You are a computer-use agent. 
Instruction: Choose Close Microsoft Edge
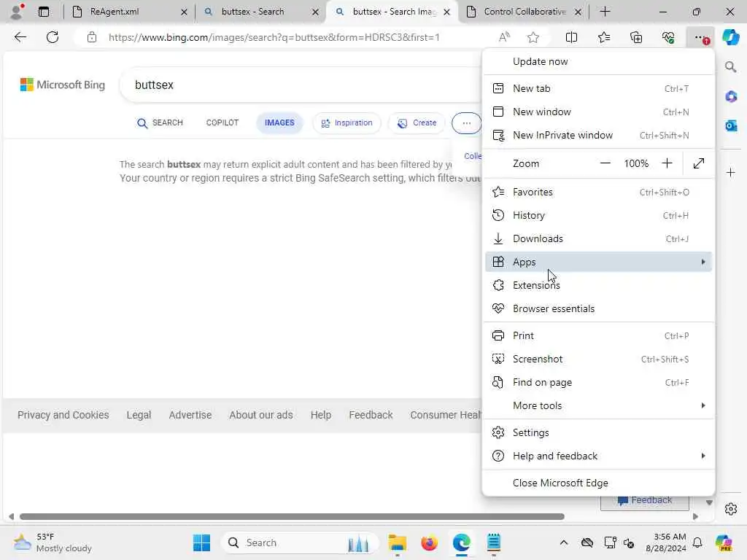tap(598, 483)
